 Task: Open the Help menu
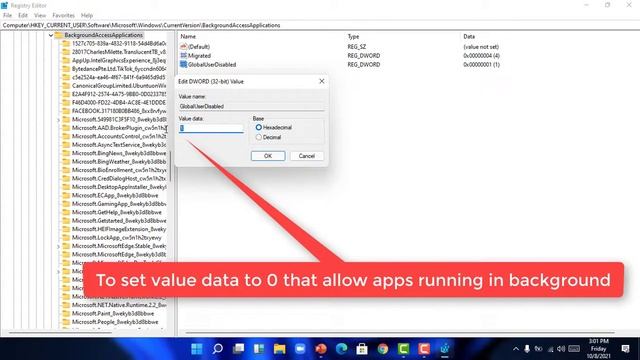(x=87, y=15)
